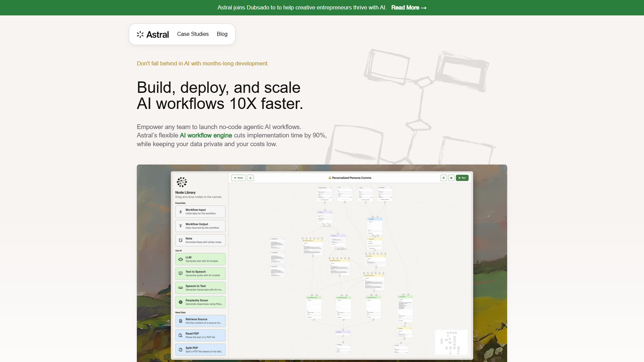Choose the Speech to Text node
Viewport: 644px width, 362px height.
200,288
